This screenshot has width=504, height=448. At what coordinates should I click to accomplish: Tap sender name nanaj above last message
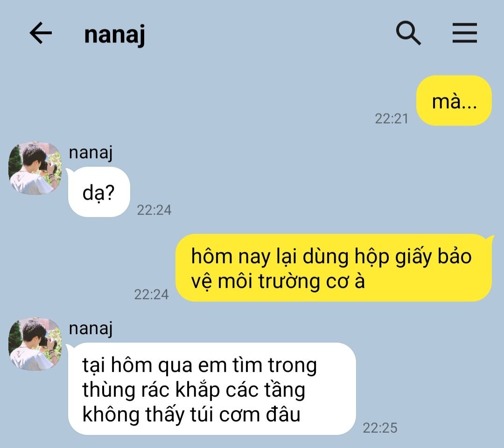pos(91,329)
